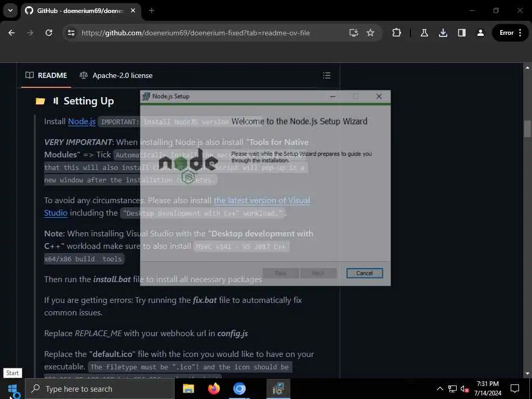Click the REPLACE_ME text

98,334
